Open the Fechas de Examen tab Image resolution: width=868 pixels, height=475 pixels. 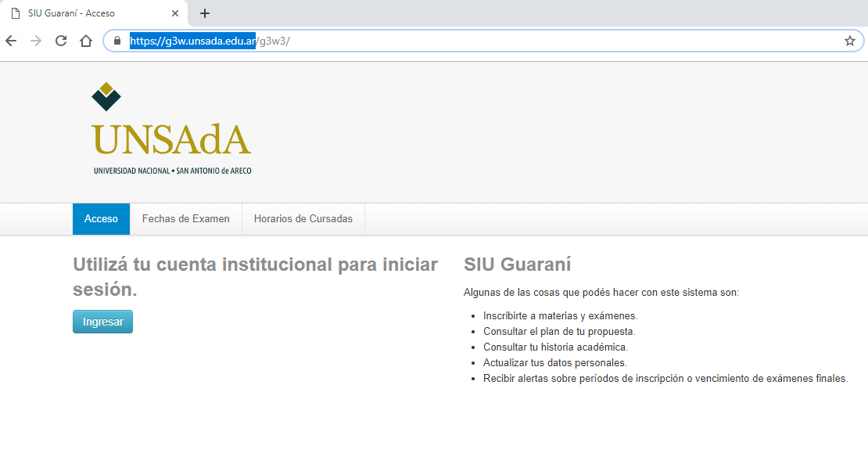point(186,219)
